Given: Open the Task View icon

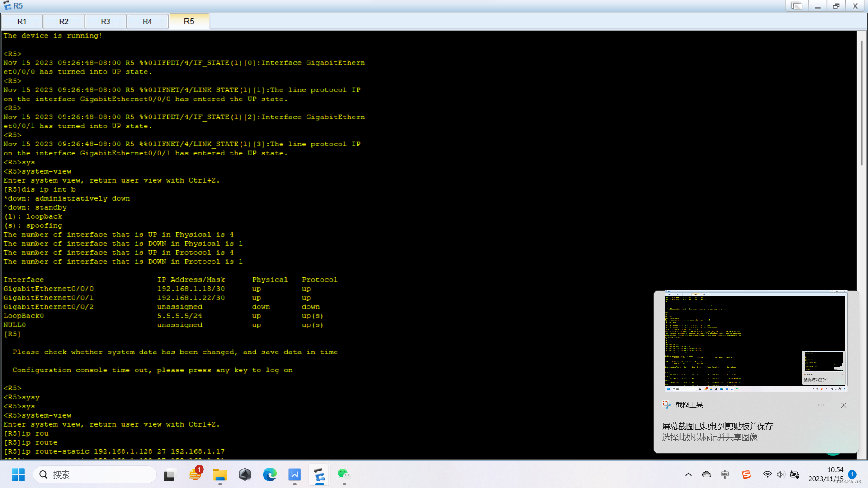Looking at the screenshot, I should [169, 474].
